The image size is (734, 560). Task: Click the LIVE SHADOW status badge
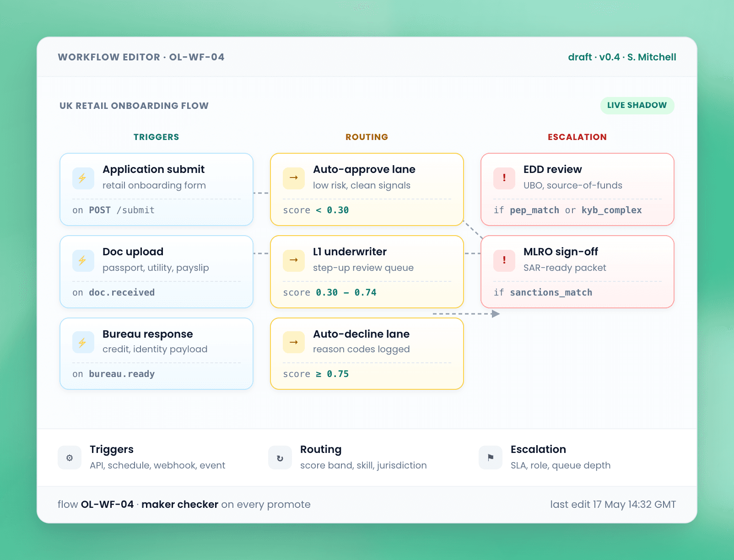click(637, 105)
